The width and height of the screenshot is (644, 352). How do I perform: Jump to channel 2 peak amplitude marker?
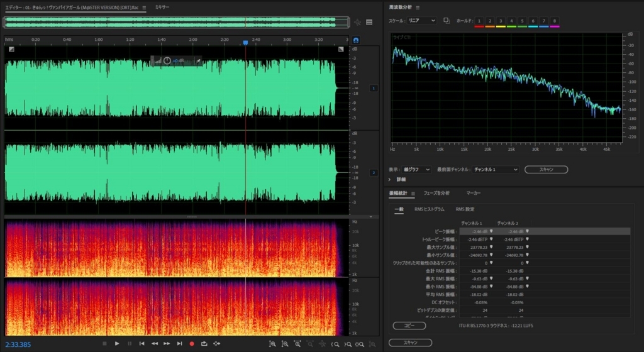(x=528, y=231)
